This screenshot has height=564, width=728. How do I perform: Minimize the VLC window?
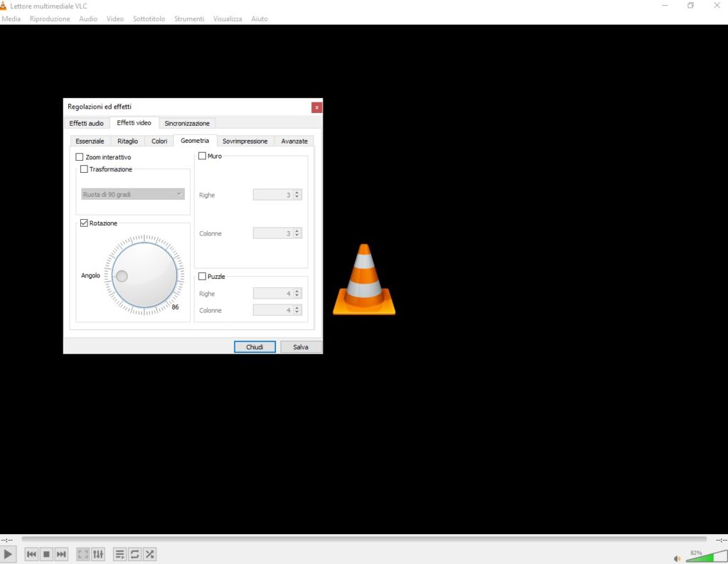[x=665, y=6]
